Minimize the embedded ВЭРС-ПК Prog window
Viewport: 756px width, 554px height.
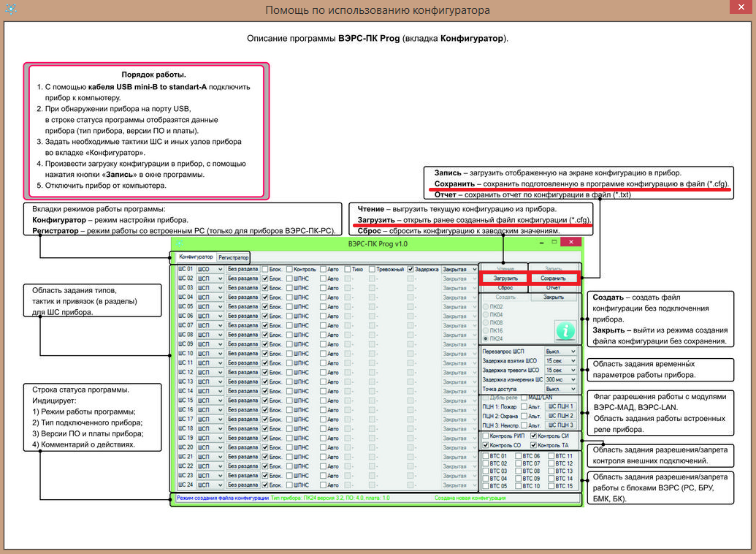click(x=543, y=242)
